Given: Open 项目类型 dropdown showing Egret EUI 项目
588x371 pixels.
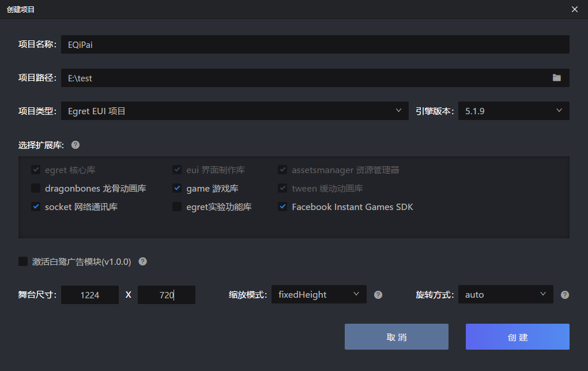Looking at the screenshot, I should [x=235, y=111].
